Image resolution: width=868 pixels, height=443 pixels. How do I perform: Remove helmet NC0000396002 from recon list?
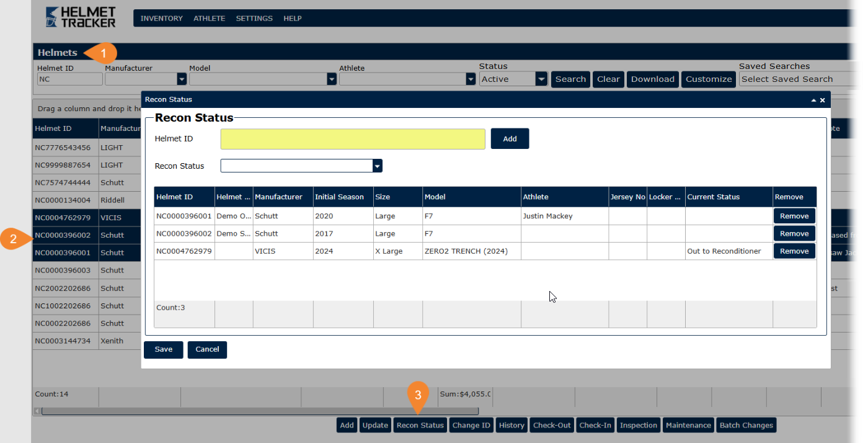794,233
